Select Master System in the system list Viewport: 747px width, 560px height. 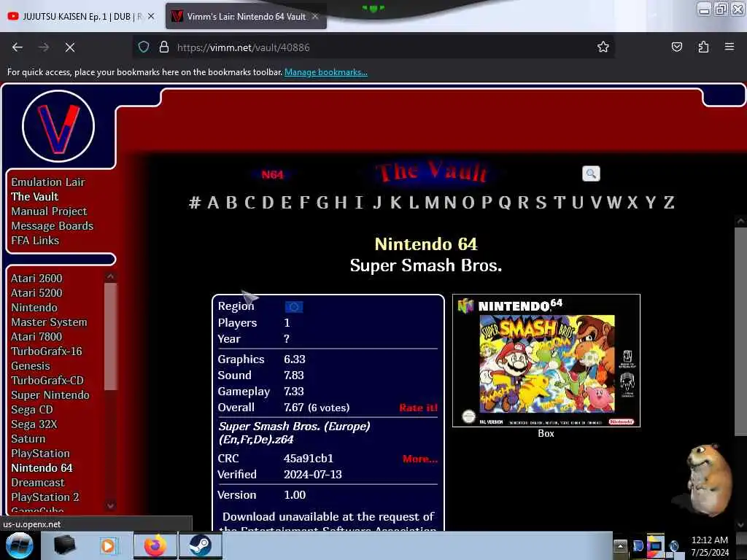(49, 322)
